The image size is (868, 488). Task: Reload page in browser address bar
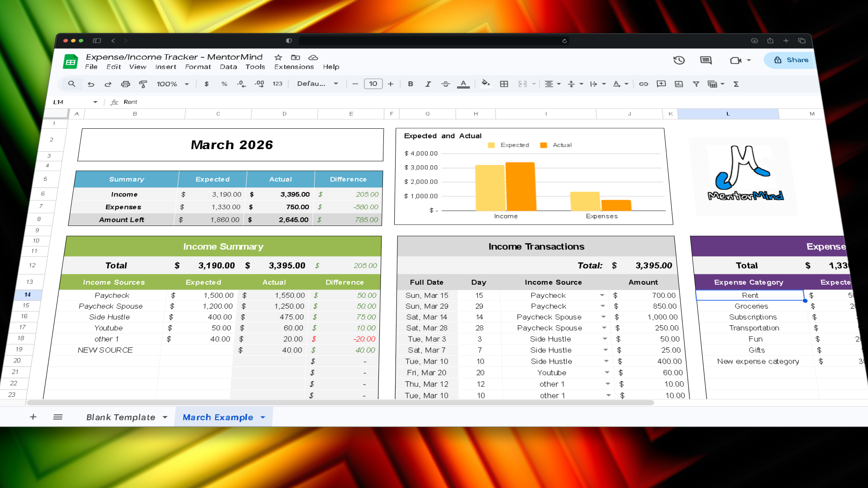click(564, 41)
